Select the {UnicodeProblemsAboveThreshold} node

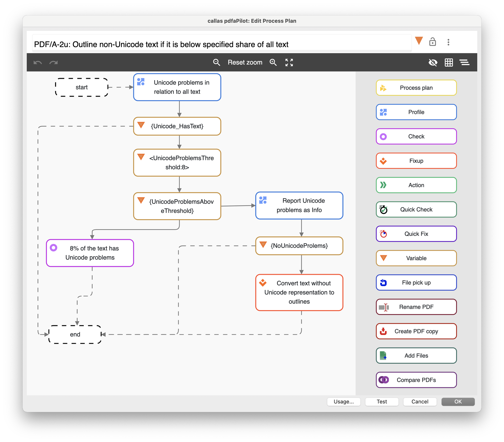pos(177,206)
